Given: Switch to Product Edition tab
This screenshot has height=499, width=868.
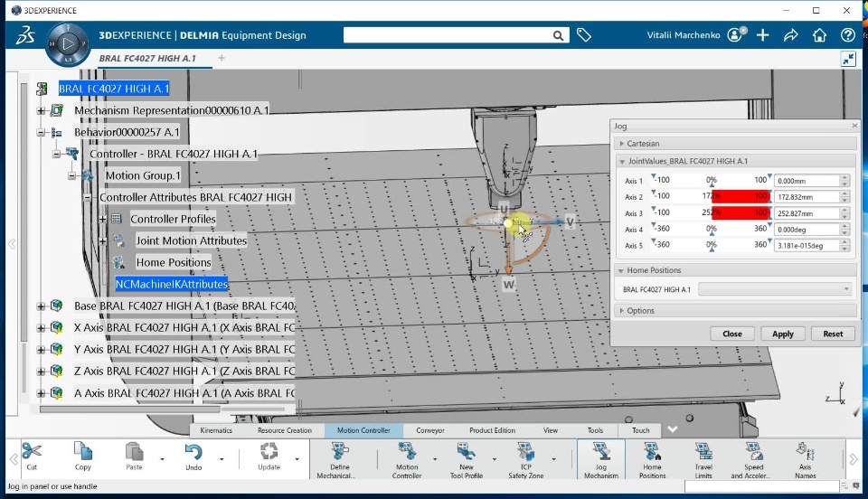Looking at the screenshot, I should point(492,430).
